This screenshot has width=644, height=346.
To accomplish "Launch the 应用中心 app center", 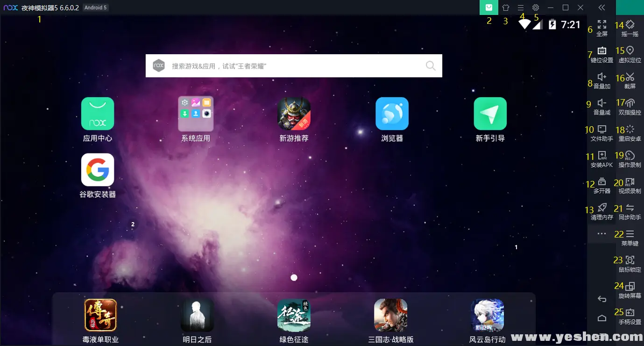I will 98,114.
